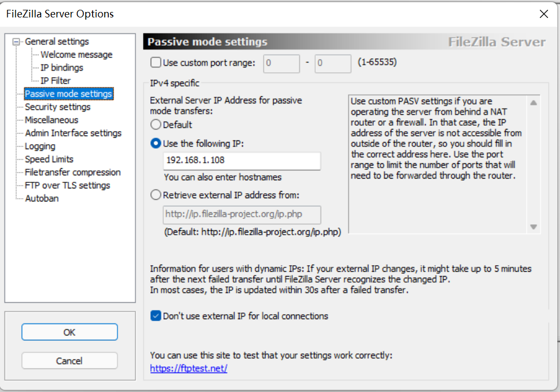Open the IP Filter page
The width and height of the screenshot is (560, 392).
[x=56, y=81]
